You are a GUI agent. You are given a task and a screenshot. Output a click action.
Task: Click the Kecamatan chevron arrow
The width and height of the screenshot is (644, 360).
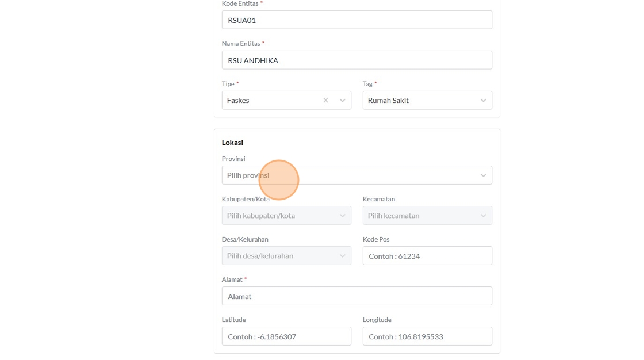[x=483, y=216]
